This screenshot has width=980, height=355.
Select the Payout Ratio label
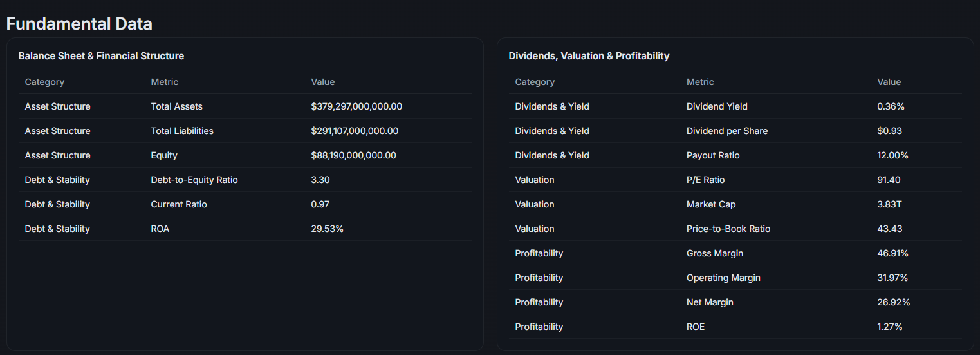click(713, 155)
